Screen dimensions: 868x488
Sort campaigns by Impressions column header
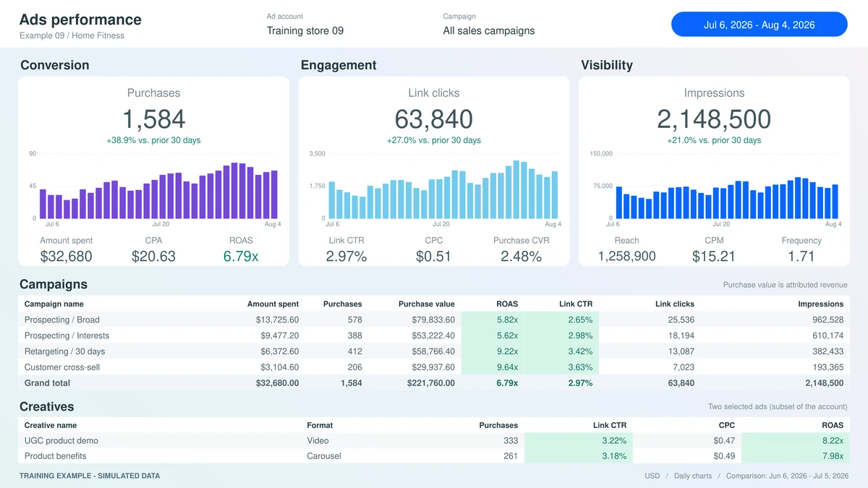point(821,304)
